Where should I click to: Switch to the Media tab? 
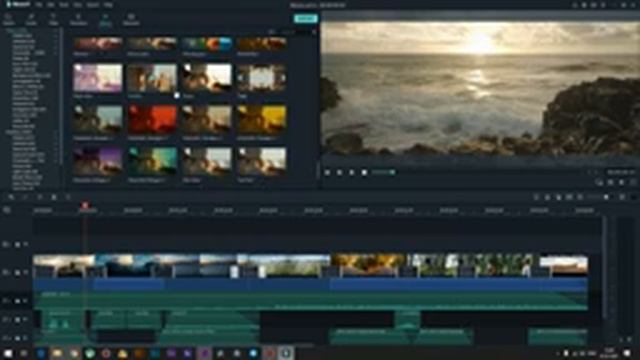pyautogui.click(x=9, y=19)
